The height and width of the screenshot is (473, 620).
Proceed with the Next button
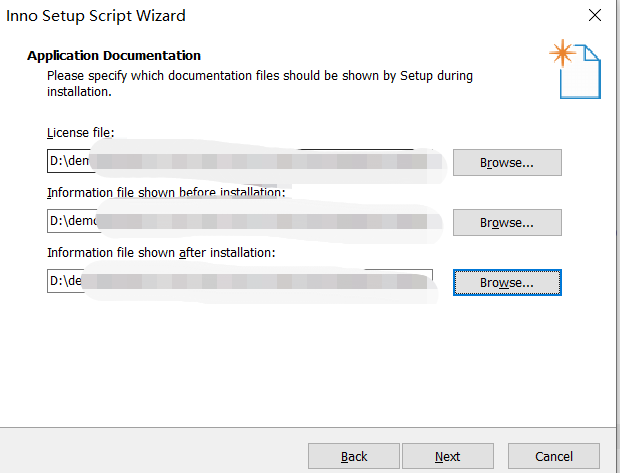click(447, 456)
